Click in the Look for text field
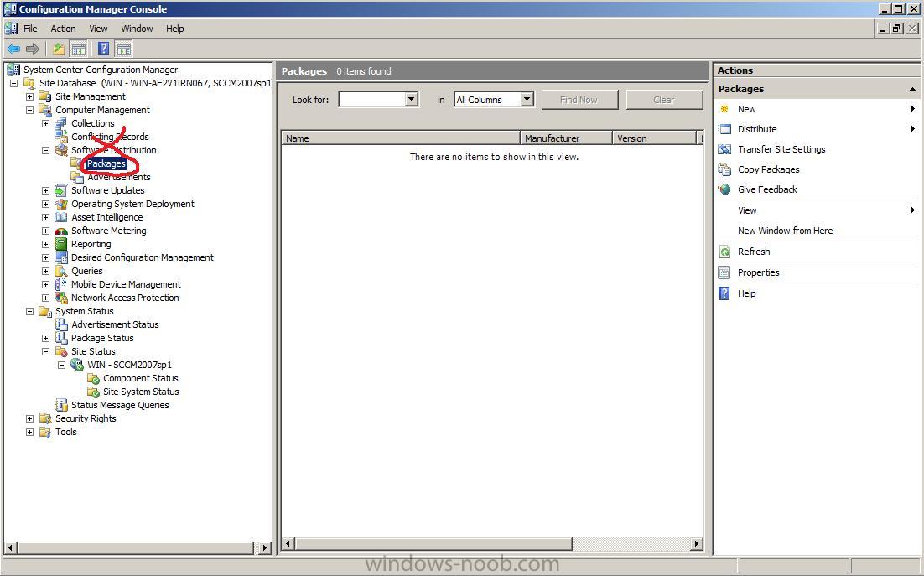 pos(371,100)
